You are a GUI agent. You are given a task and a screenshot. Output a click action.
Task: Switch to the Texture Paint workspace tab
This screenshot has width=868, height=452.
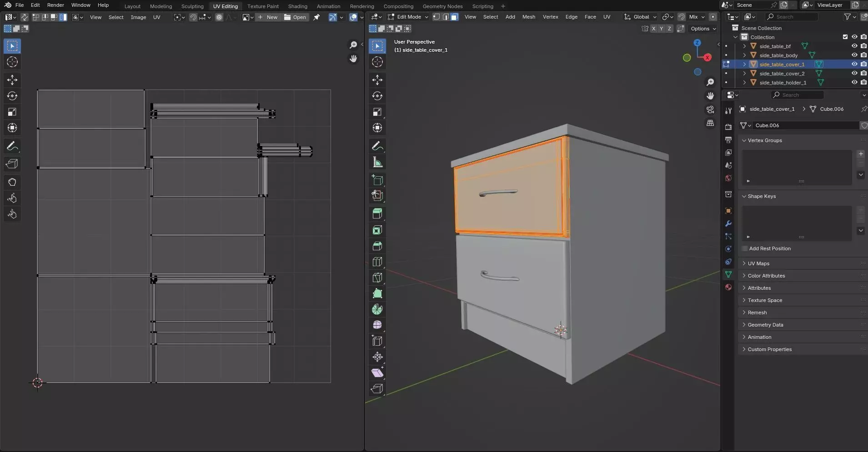click(x=263, y=6)
